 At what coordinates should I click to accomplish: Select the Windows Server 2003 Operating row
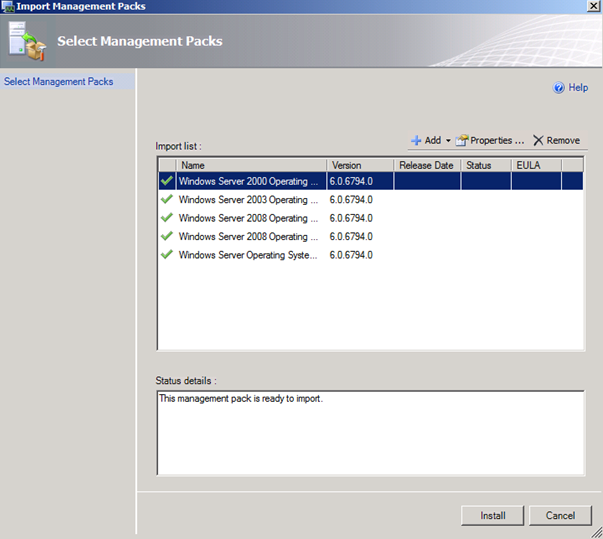371,200
